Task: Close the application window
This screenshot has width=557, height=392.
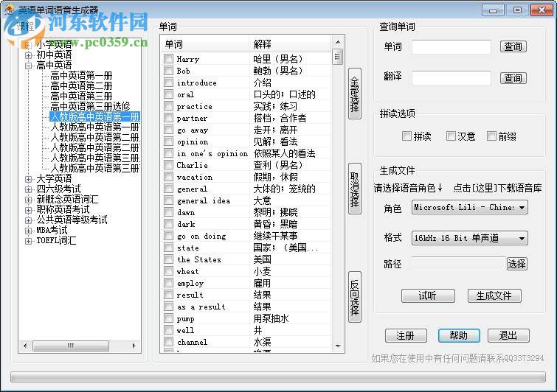Action: pyautogui.click(x=542, y=10)
